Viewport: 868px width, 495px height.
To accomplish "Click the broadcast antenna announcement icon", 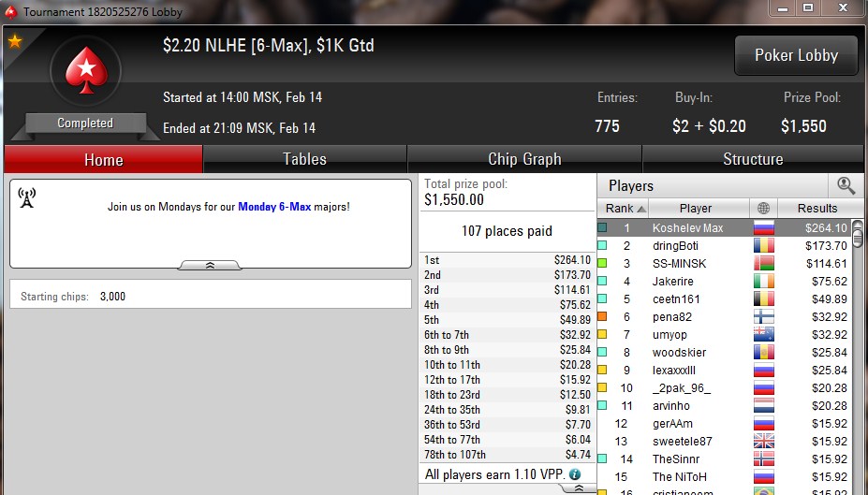I will (x=26, y=197).
